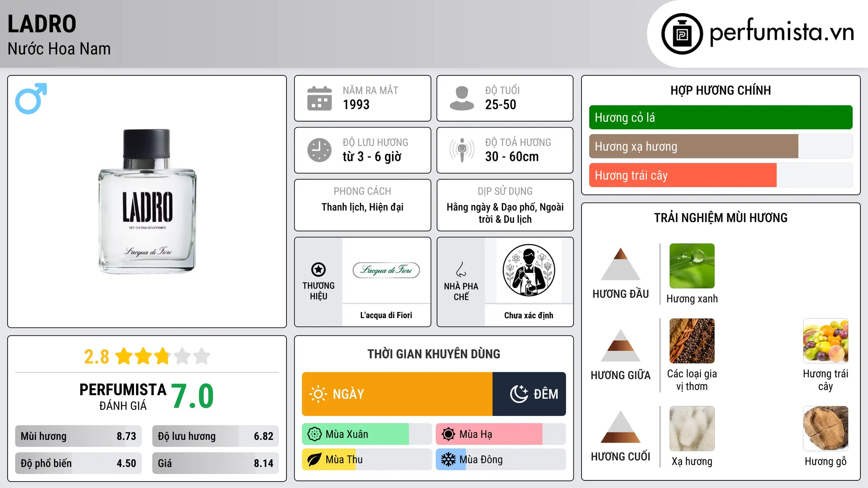Click the 2.8 rating number

click(x=97, y=357)
